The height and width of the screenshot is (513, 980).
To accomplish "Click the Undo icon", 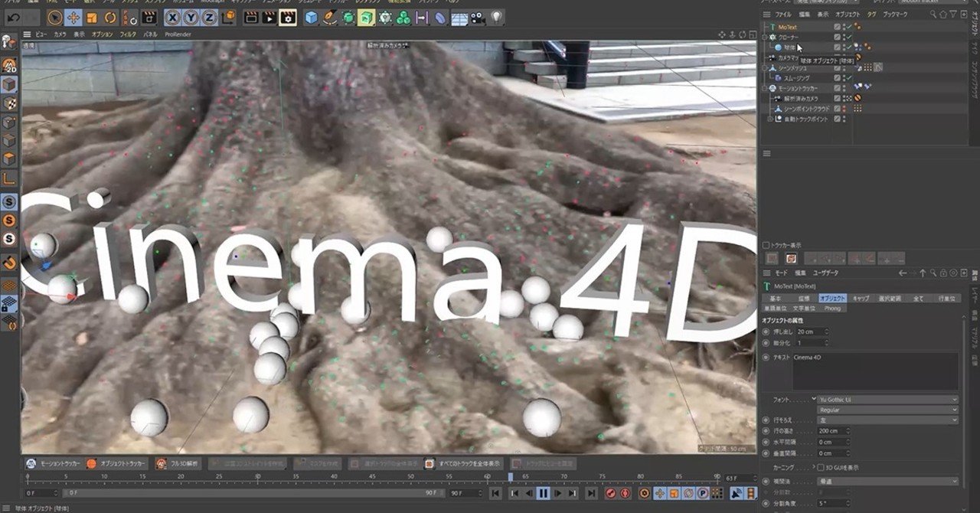I will [13, 17].
